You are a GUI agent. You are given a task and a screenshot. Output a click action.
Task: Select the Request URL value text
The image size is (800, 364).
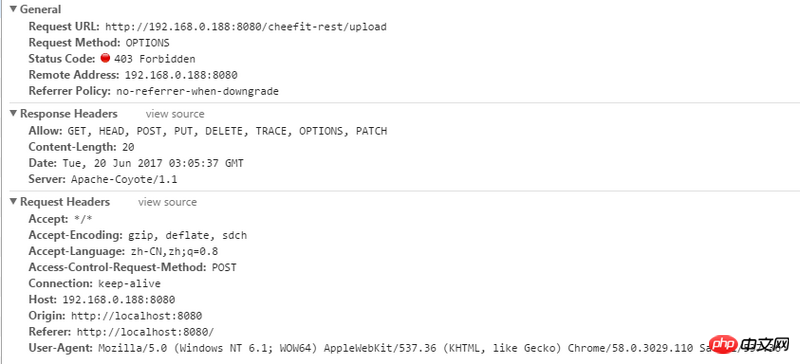click(246, 27)
